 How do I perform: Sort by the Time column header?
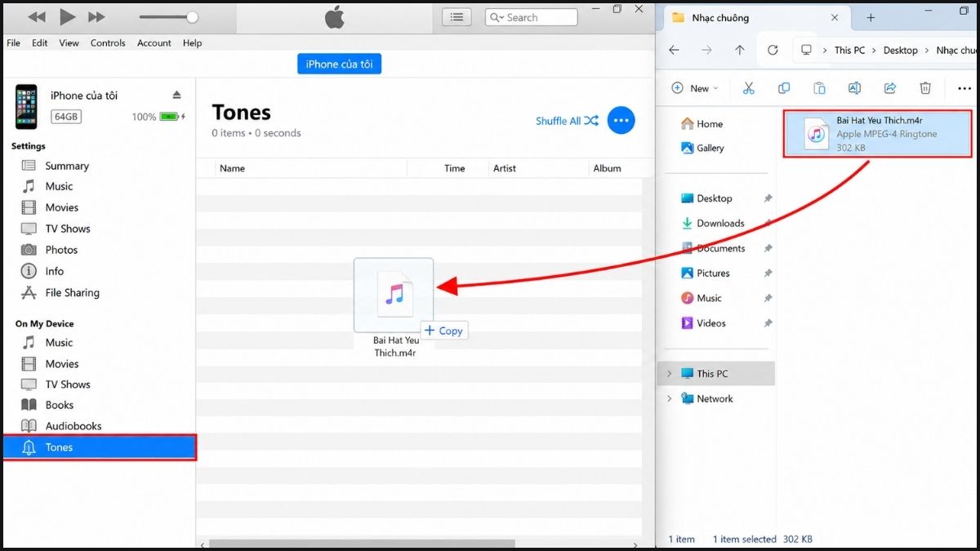click(x=447, y=168)
